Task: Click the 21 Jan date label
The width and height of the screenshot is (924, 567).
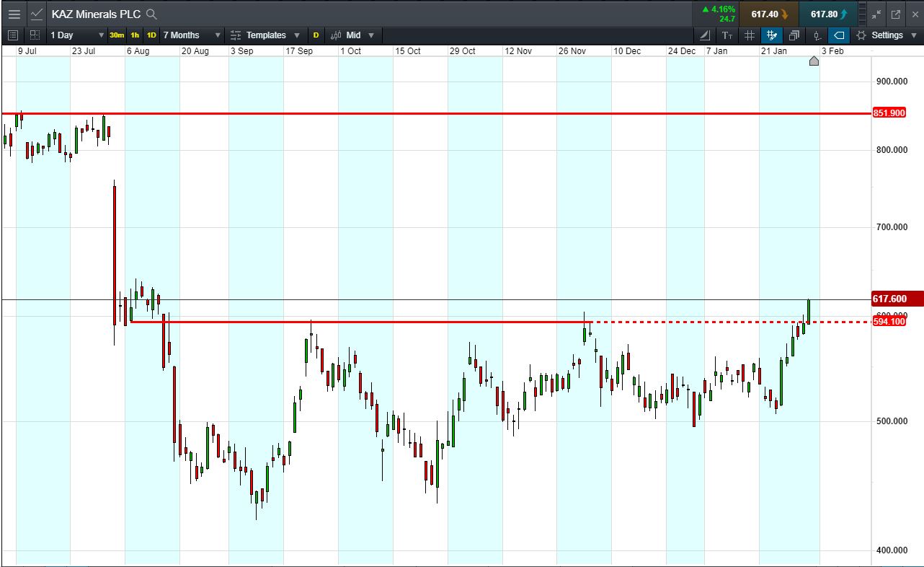Action: click(x=774, y=51)
